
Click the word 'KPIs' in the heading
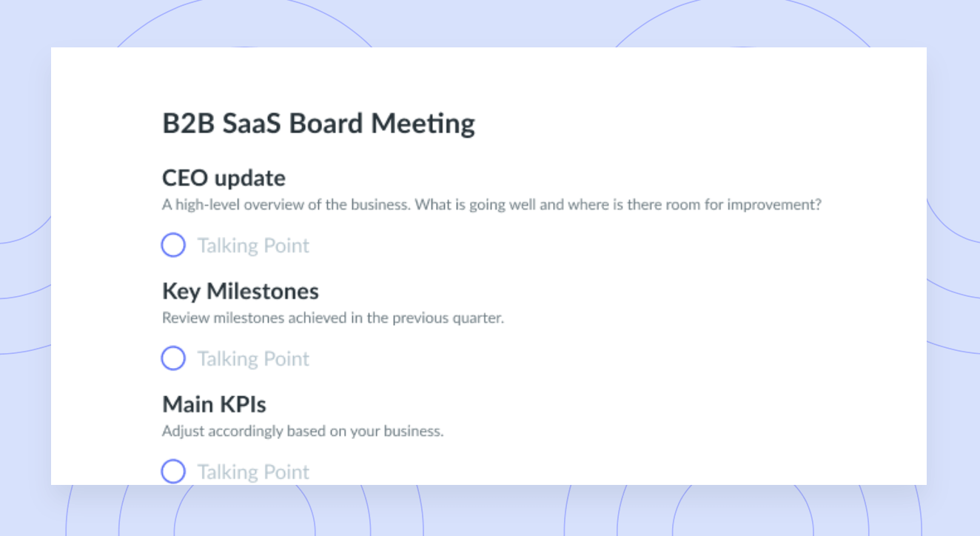pyautogui.click(x=242, y=405)
